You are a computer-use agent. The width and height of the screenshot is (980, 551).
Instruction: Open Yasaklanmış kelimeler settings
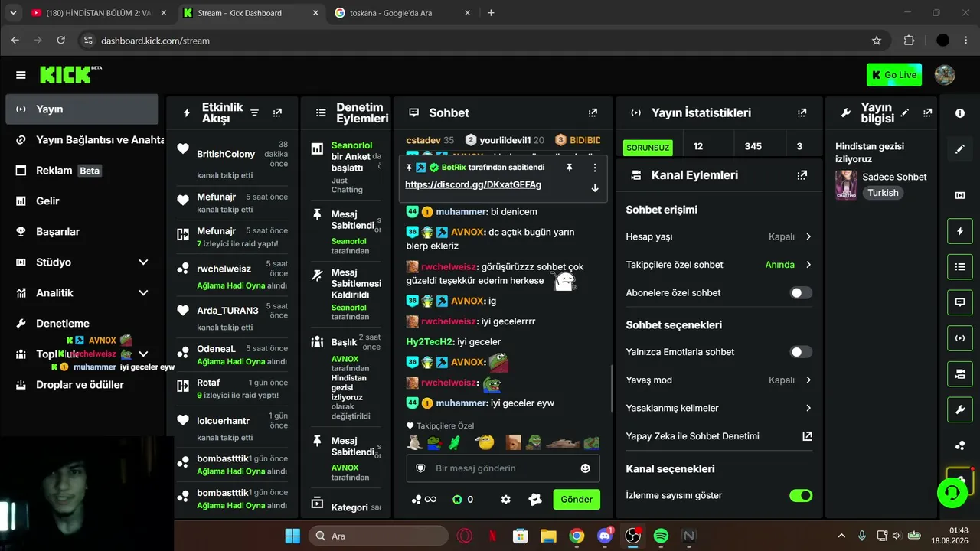pyautogui.click(x=719, y=408)
